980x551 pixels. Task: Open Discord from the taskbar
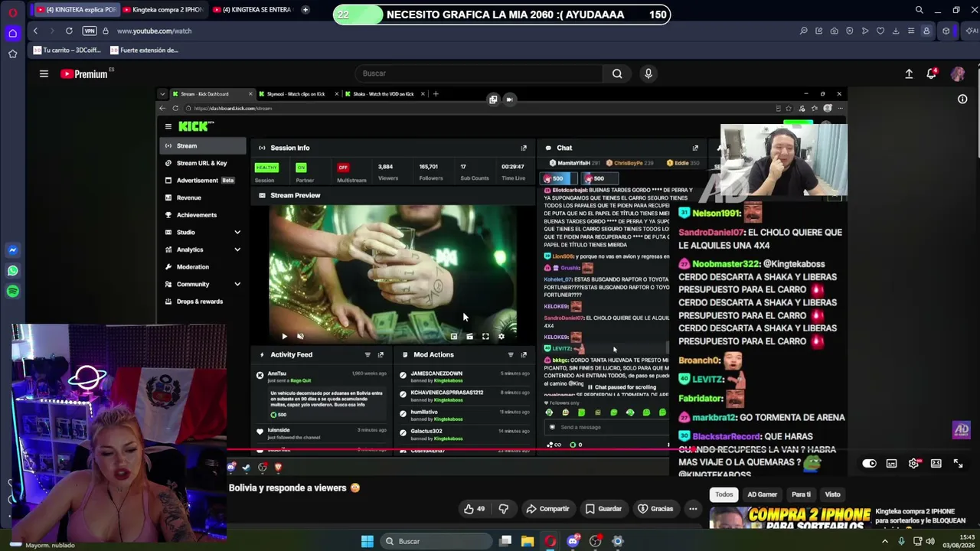[x=573, y=541]
